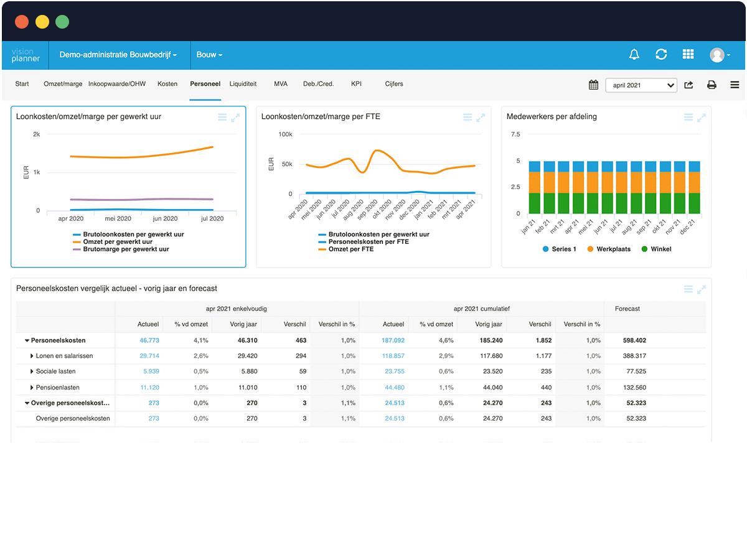
Task: Open the Inkoopwaarde/OHW tab
Action: click(117, 83)
